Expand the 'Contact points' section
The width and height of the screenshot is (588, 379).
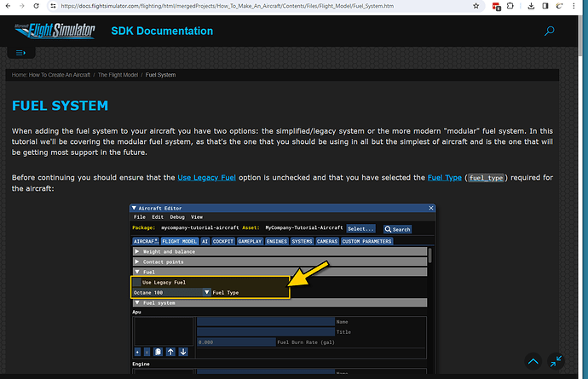click(x=280, y=261)
